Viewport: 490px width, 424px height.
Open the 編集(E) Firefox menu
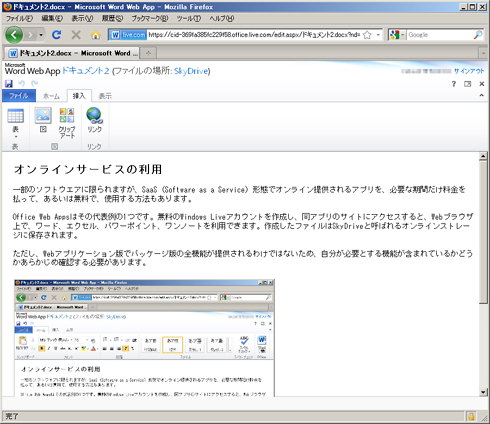[52, 18]
